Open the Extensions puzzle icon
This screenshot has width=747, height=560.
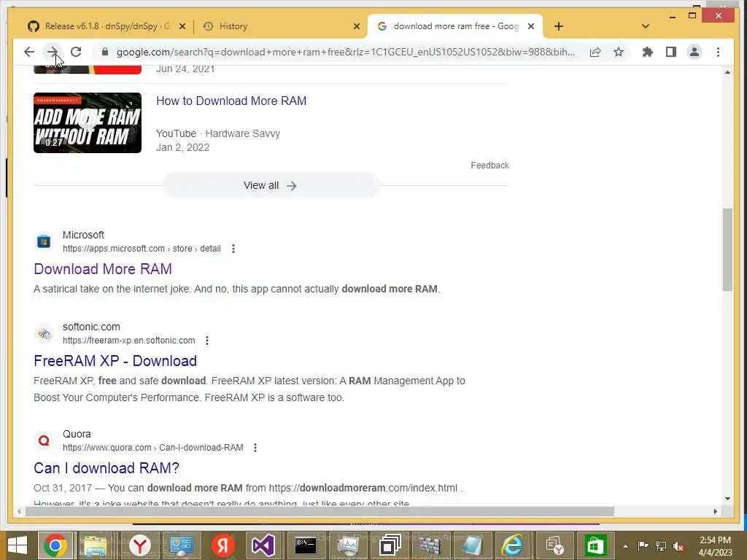click(648, 52)
